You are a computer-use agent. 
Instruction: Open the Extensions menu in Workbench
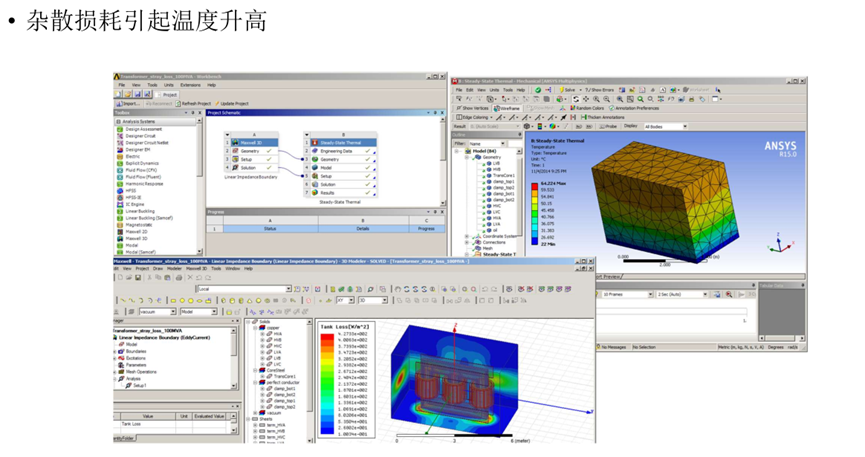(x=190, y=85)
